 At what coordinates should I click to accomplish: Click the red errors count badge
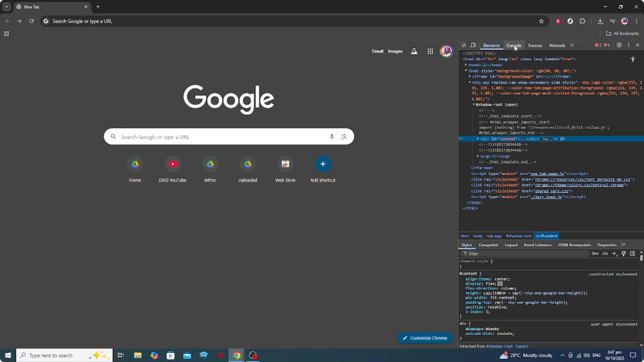[x=598, y=45]
